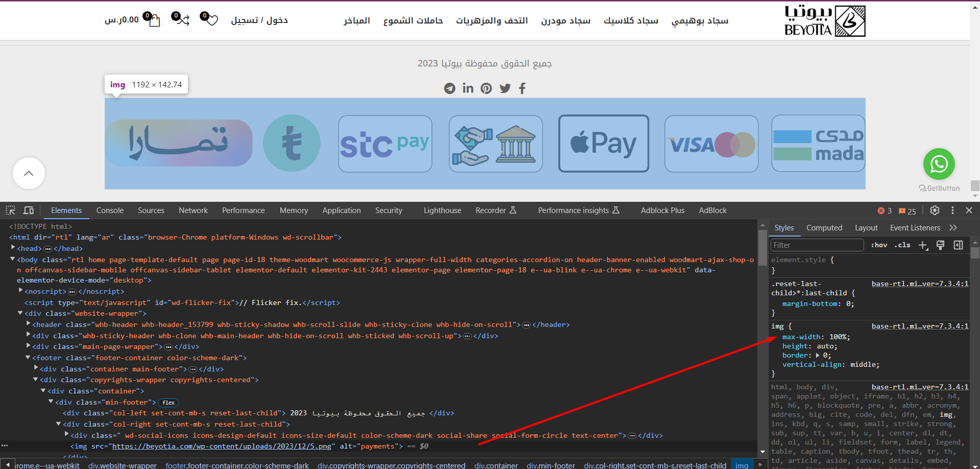Open DevTools more options kebab menu

pyautogui.click(x=952, y=210)
